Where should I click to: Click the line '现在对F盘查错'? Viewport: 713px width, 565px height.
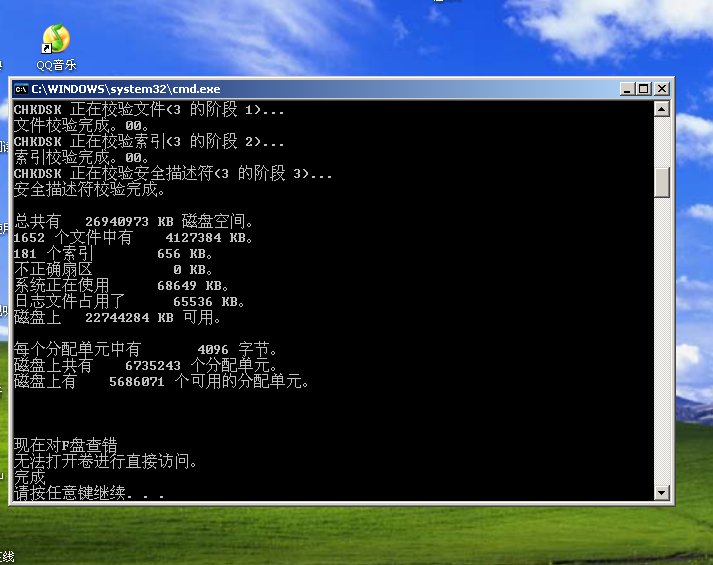tap(65, 445)
